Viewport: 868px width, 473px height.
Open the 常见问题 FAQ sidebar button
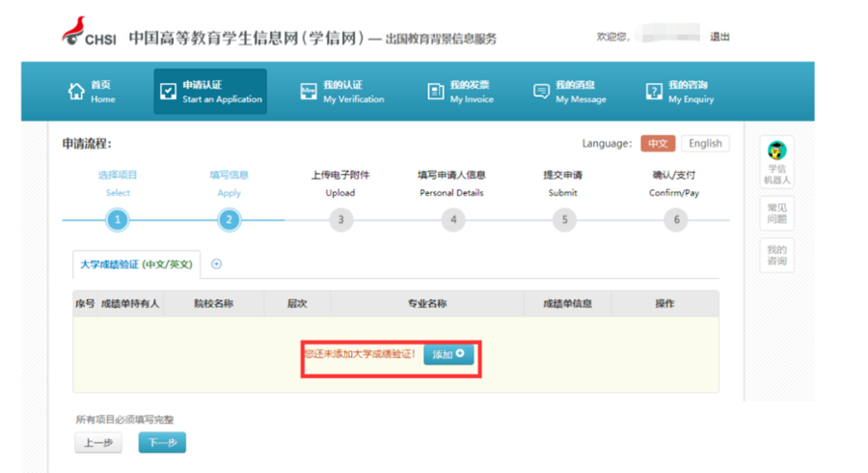click(x=776, y=213)
